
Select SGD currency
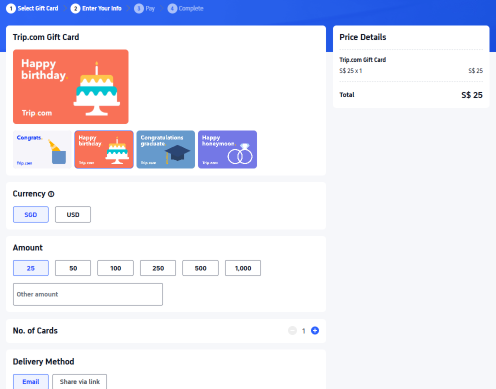(x=31, y=215)
